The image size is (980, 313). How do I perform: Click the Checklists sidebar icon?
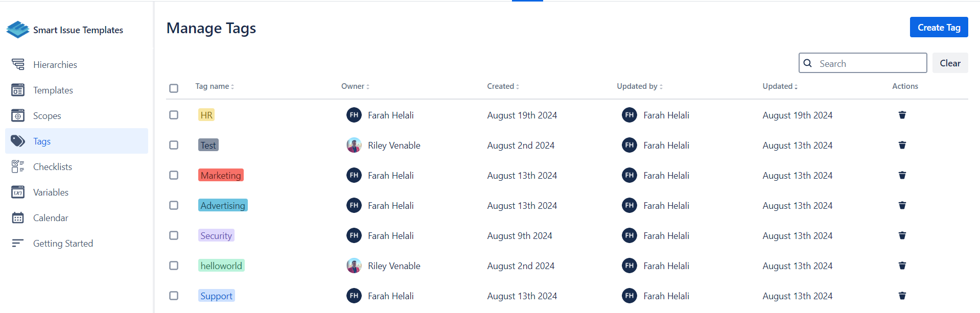[x=18, y=166]
